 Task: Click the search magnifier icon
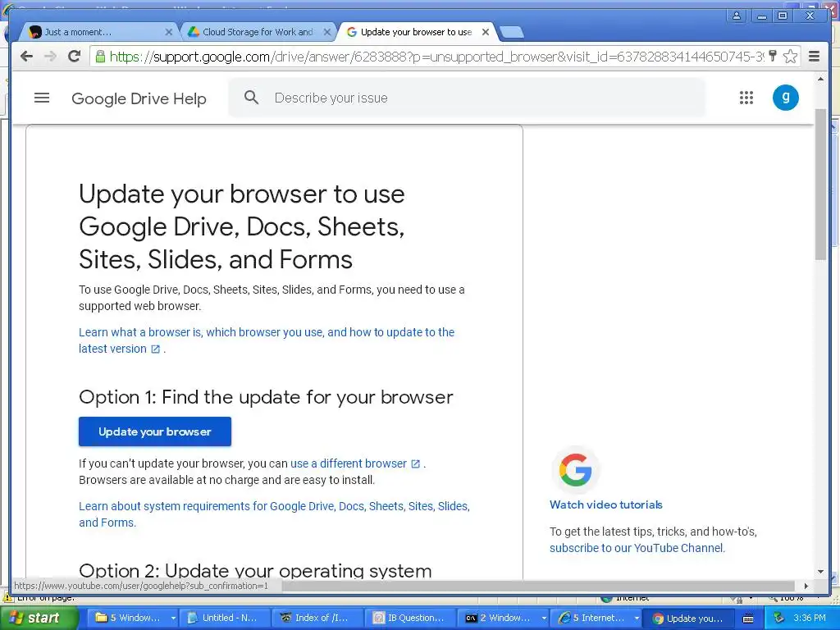pos(251,98)
